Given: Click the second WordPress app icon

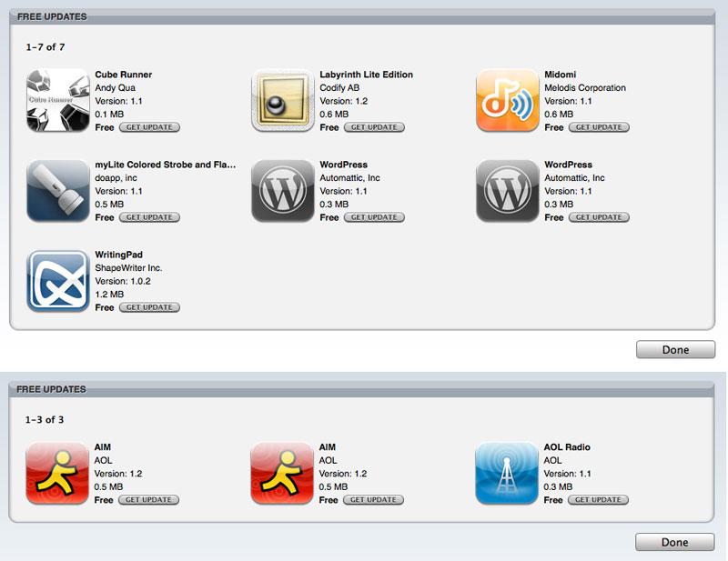Looking at the screenshot, I should click(508, 191).
